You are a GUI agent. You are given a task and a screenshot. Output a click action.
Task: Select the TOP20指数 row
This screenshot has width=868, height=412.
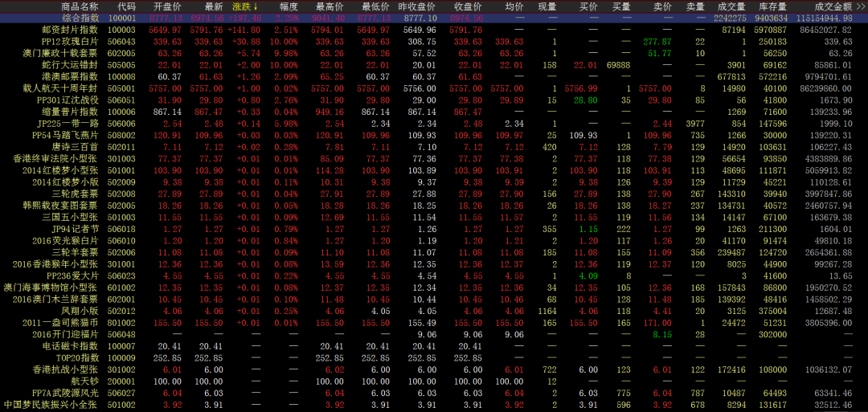click(x=434, y=357)
